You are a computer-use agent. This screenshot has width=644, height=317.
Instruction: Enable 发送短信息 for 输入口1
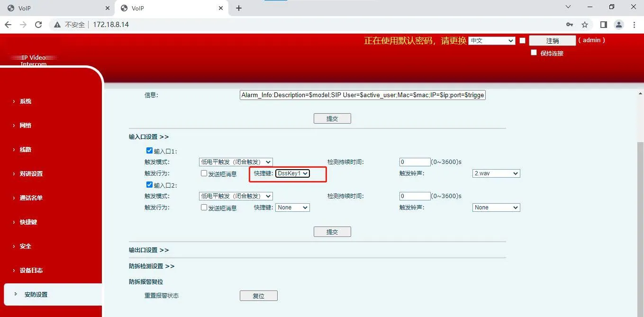coord(204,173)
